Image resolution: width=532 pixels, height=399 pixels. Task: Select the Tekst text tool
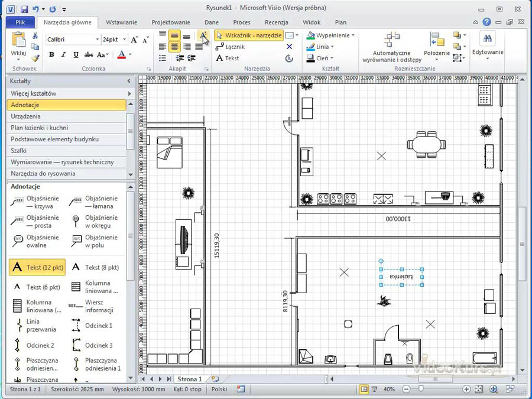[x=228, y=58]
